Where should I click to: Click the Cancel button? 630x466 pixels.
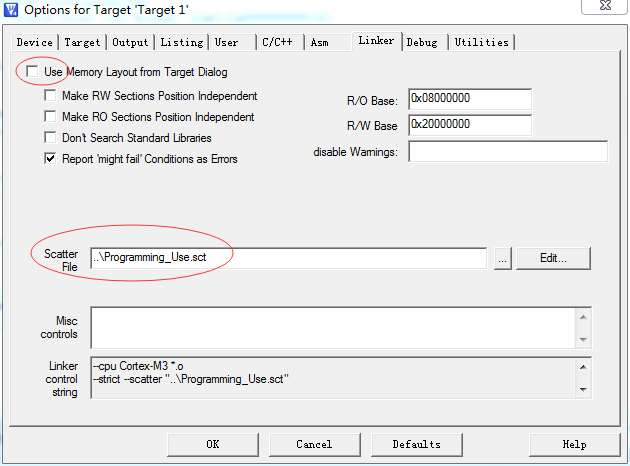[315, 444]
